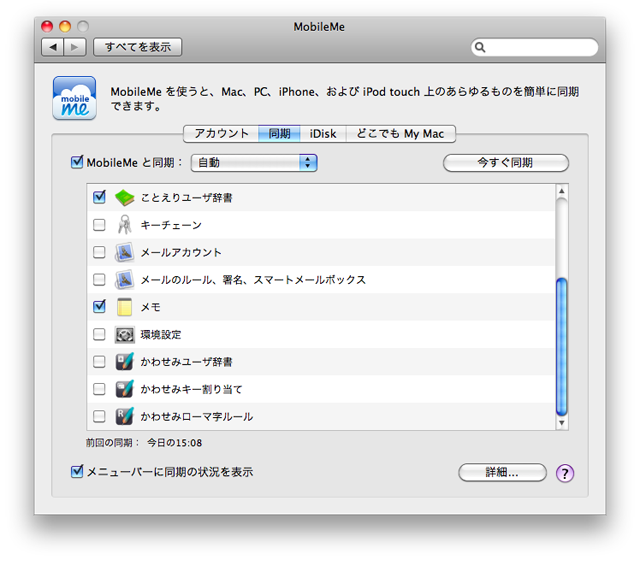The width and height of the screenshot is (640, 566).
Task: Switch to どこでも My Mac tab
Action: (x=400, y=134)
